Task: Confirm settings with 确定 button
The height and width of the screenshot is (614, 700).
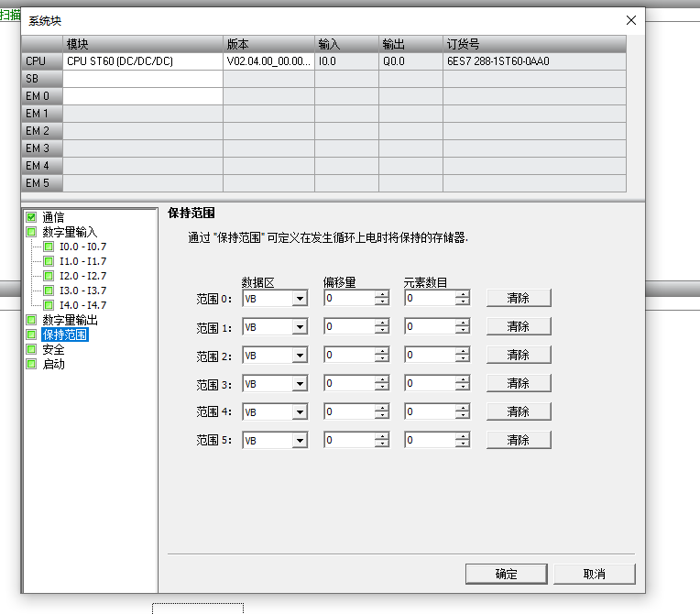Action: 506,574
